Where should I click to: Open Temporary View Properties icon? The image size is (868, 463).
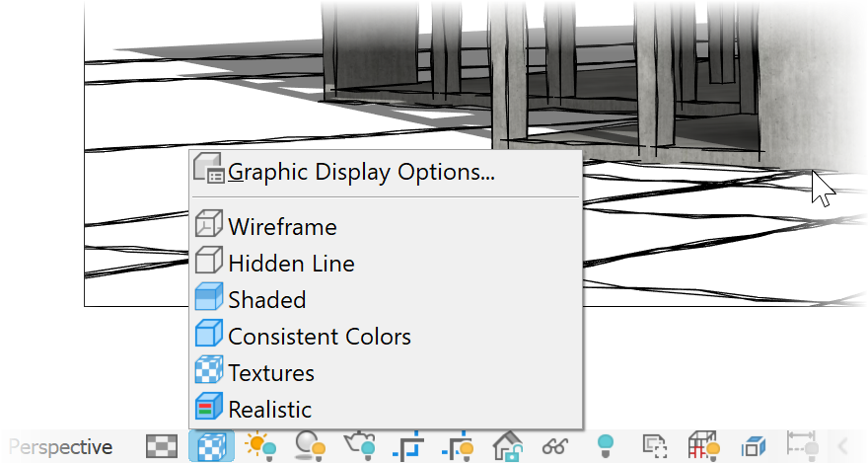click(655, 446)
